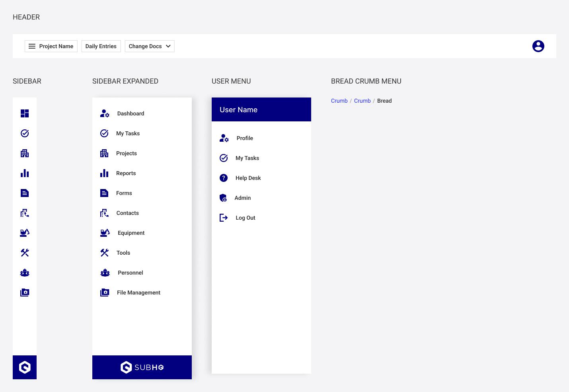The image size is (569, 392).
Task: Click the SUBHQ logo in expanded sidebar footer
Action: click(142, 367)
